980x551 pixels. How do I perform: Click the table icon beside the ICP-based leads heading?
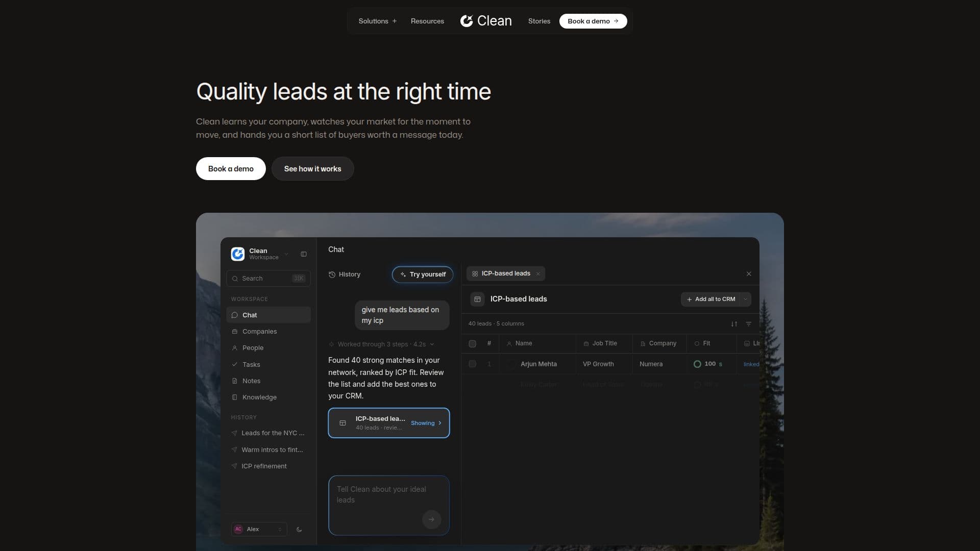point(477,299)
